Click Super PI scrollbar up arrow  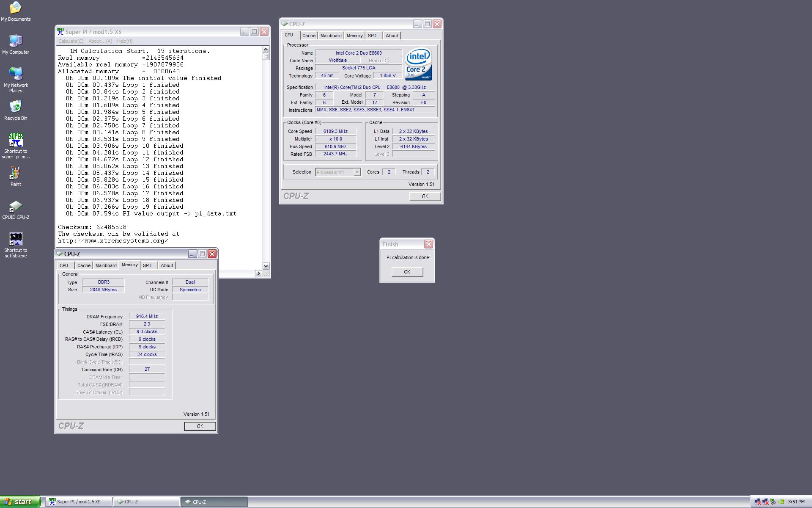point(266,50)
